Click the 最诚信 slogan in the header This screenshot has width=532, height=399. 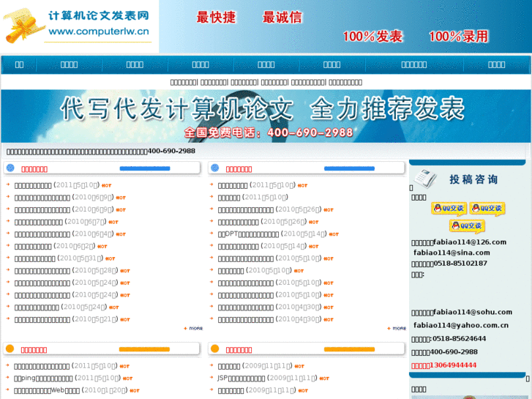(x=282, y=17)
